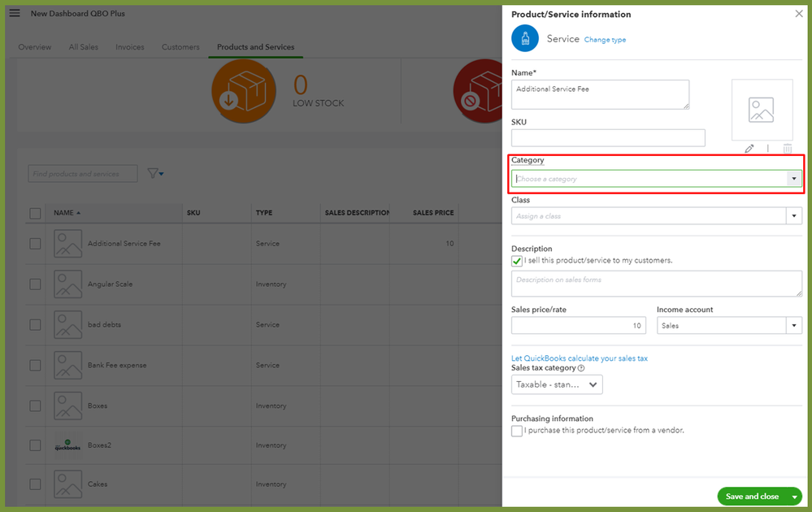Image resolution: width=812 pixels, height=512 pixels.
Task: Click the Description on sales forms box
Action: (x=657, y=284)
